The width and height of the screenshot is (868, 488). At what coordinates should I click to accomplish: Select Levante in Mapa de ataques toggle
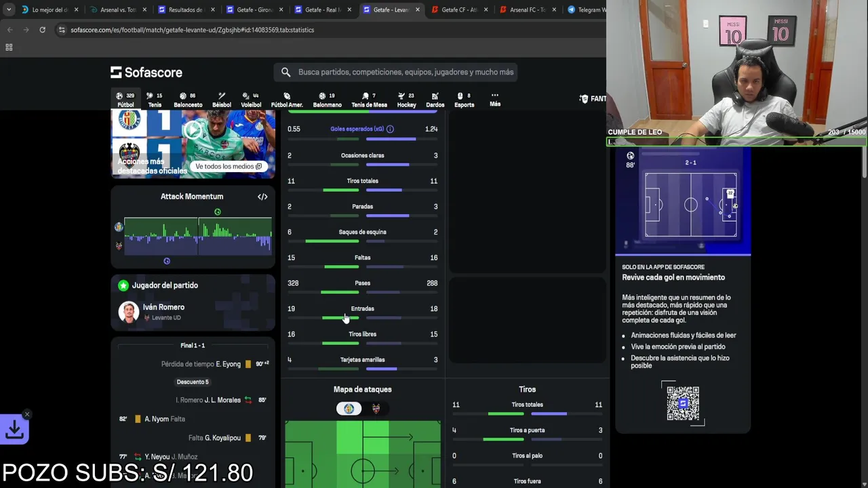coord(376,409)
